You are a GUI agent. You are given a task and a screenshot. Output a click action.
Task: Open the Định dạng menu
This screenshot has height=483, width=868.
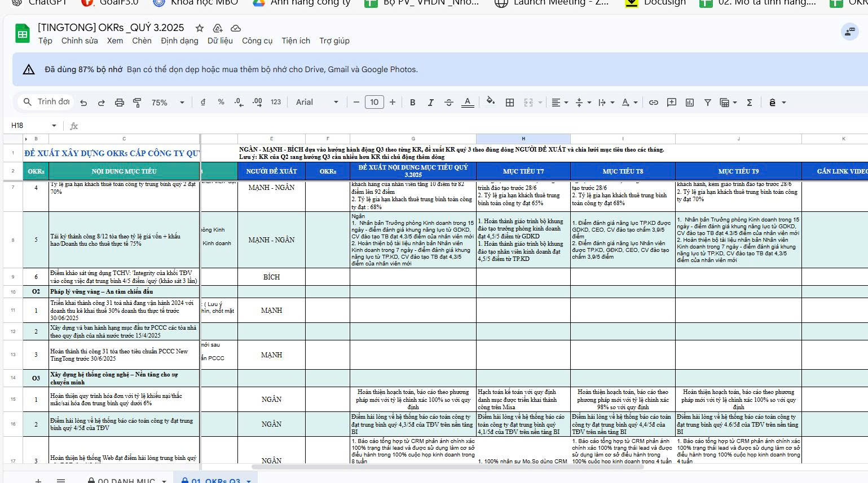(179, 41)
